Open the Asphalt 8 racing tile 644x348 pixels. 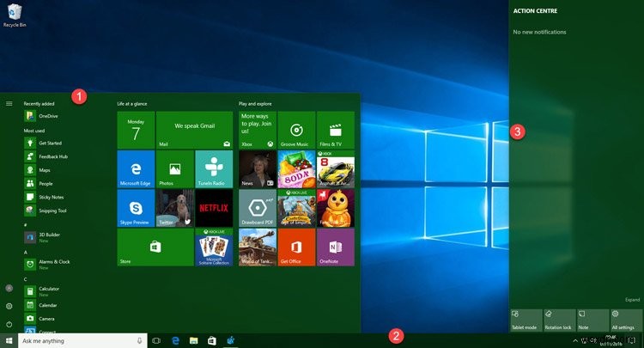pyautogui.click(x=336, y=169)
